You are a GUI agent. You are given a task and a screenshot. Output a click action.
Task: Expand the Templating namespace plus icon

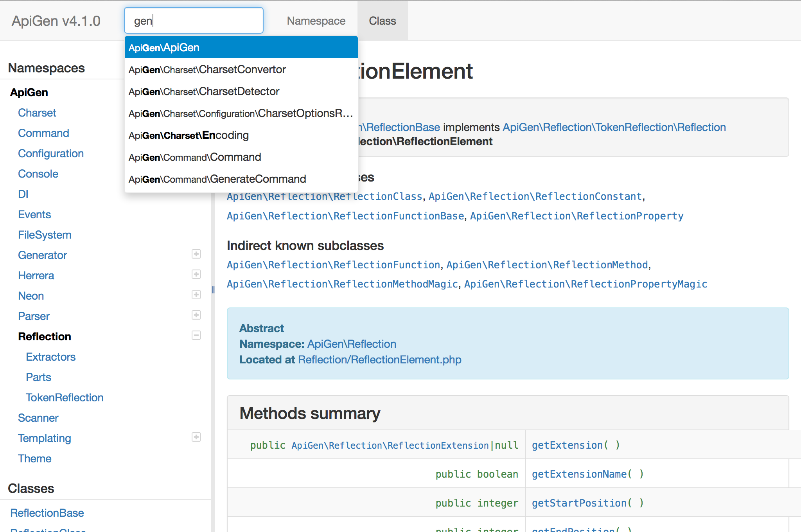click(x=196, y=437)
